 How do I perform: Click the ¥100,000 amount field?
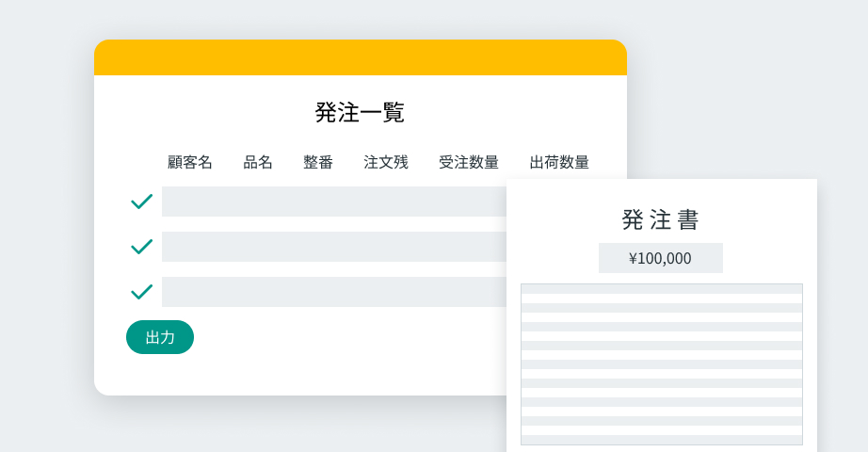point(661,258)
